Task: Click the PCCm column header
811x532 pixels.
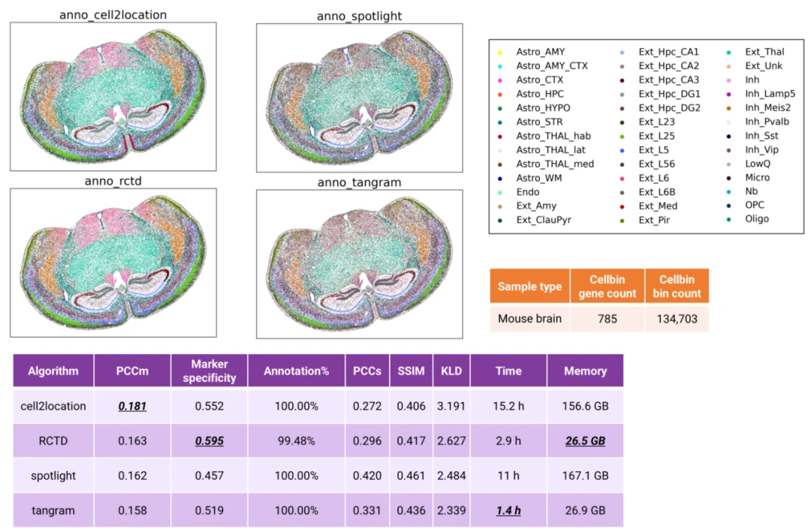Action: [x=132, y=371]
